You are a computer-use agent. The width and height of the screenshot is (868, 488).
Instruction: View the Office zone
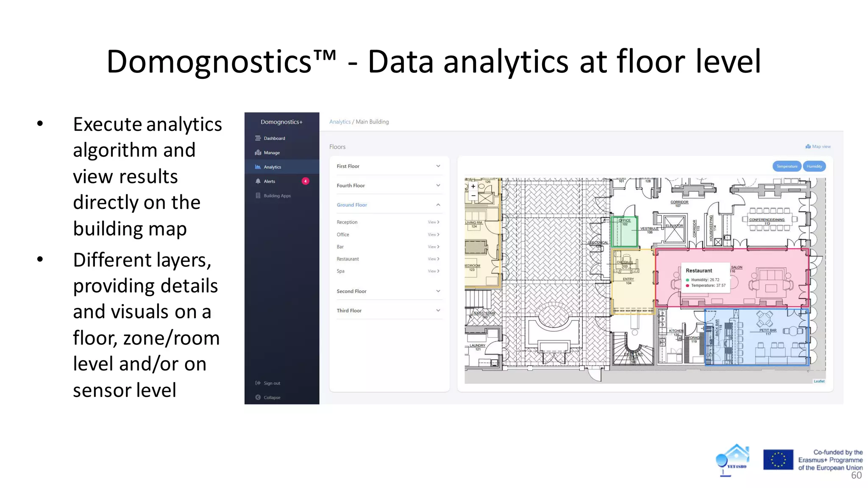click(x=434, y=234)
